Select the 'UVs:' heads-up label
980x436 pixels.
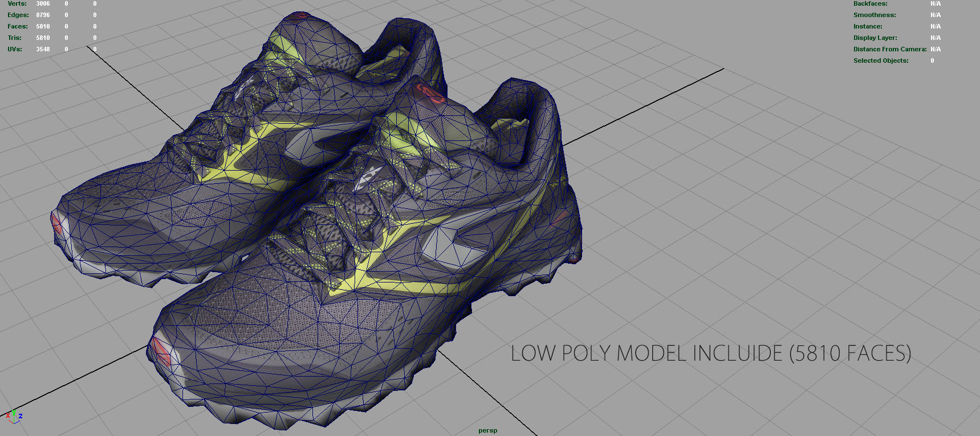click(x=15, y=49)
